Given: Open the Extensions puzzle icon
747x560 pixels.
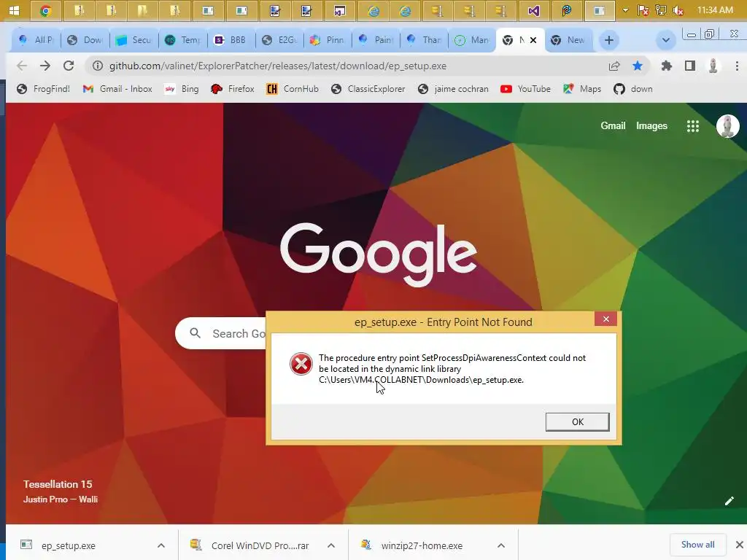Looking at the screenshot, I should [667, 66].
